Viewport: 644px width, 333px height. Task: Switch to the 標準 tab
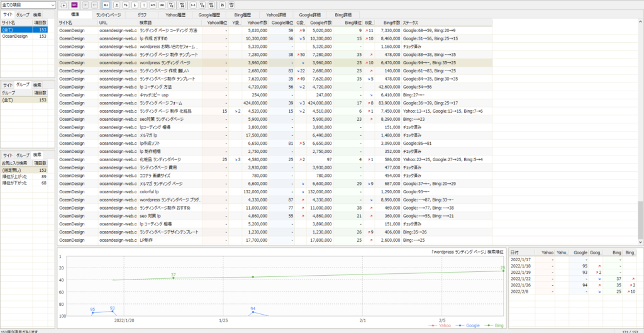click(75, 14)
